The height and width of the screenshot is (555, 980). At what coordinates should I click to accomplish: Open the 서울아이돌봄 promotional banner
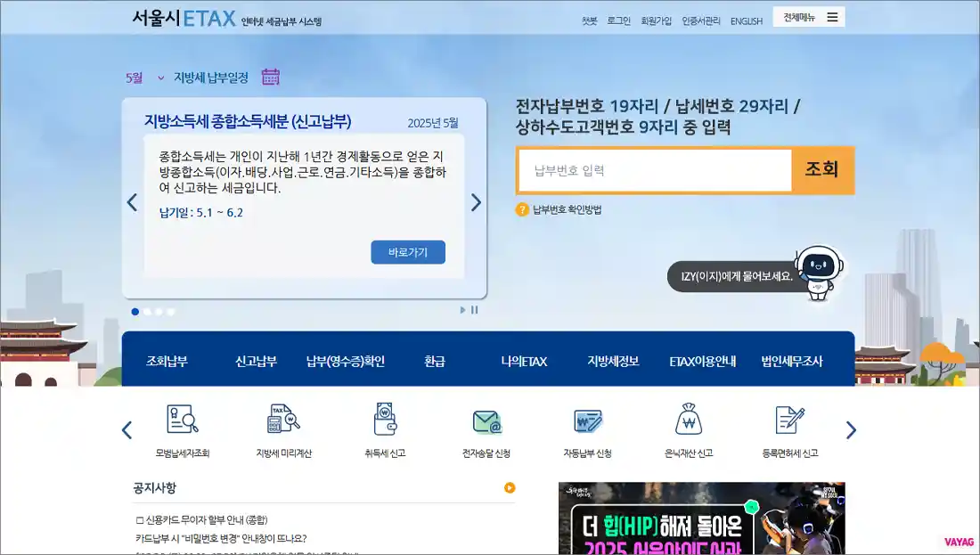pyautogui.click(x=702, y=518)
